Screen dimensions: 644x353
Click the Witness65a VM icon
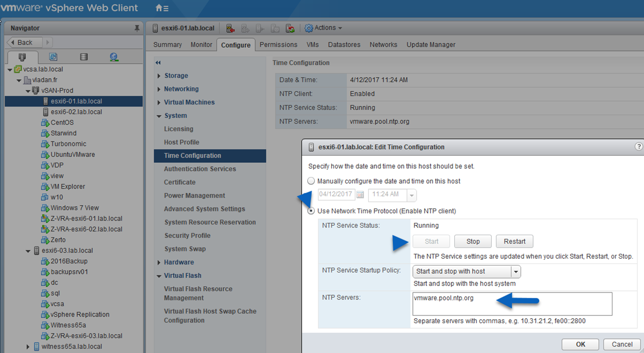[45, 325]
